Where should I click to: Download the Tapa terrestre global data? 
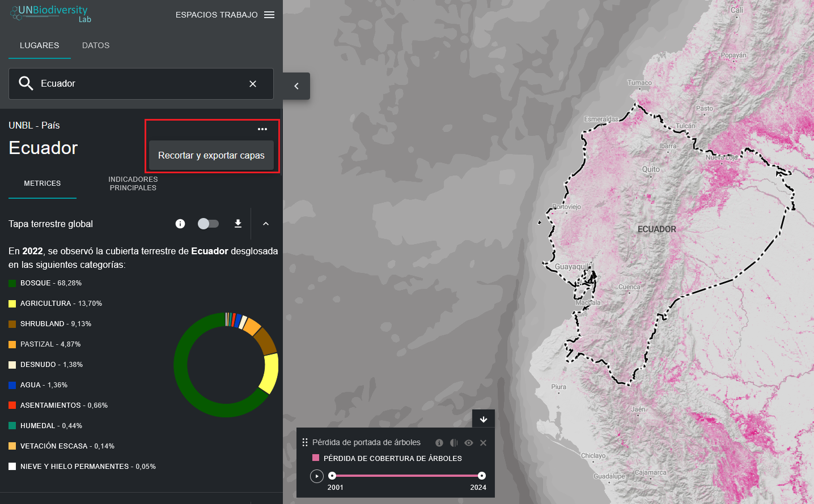[238, 224]
